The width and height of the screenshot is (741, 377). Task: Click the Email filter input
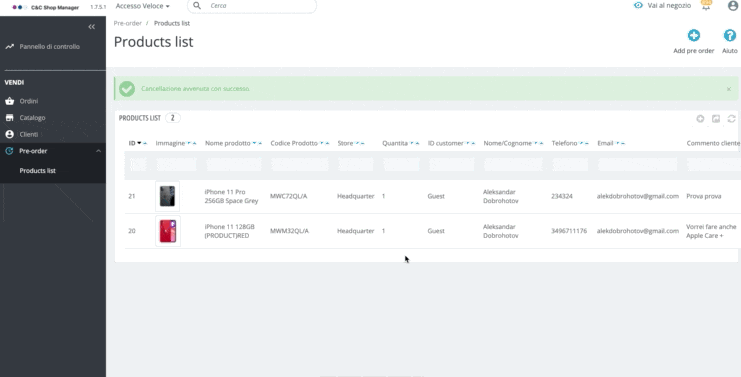(638, 164)
